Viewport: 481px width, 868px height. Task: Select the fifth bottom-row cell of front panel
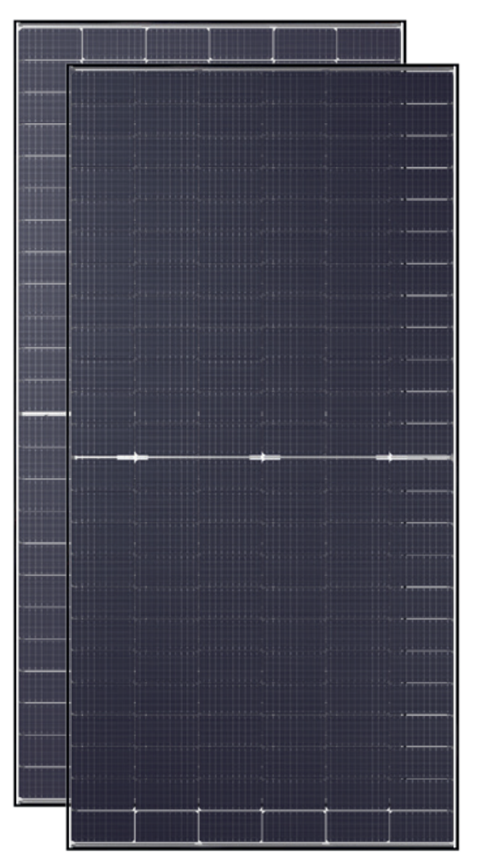tap(357, 827)
